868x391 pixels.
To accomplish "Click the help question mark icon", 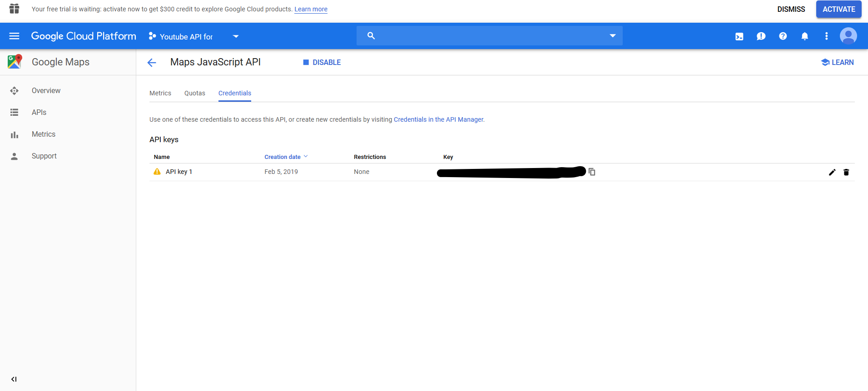I will pos(783,36).
